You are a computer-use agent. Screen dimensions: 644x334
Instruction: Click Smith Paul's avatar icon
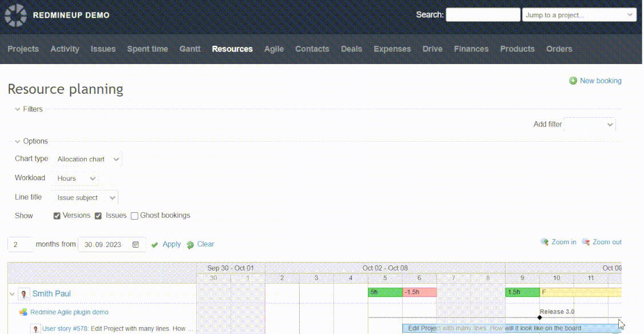point(23,294)
